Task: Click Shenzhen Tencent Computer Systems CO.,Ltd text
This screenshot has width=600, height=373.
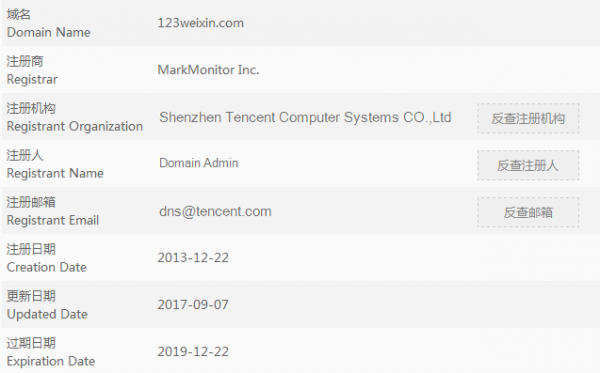Action: click(305, 117)
